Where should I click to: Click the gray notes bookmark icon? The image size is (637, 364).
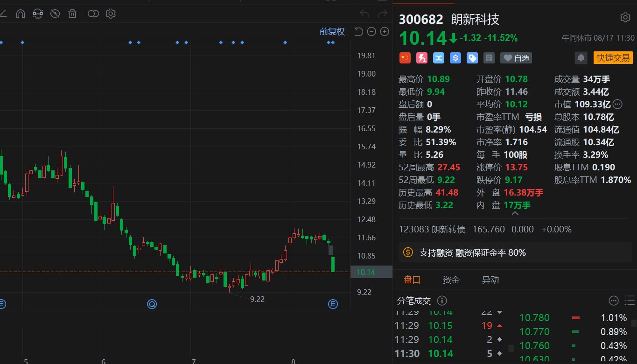click(489, 58)
